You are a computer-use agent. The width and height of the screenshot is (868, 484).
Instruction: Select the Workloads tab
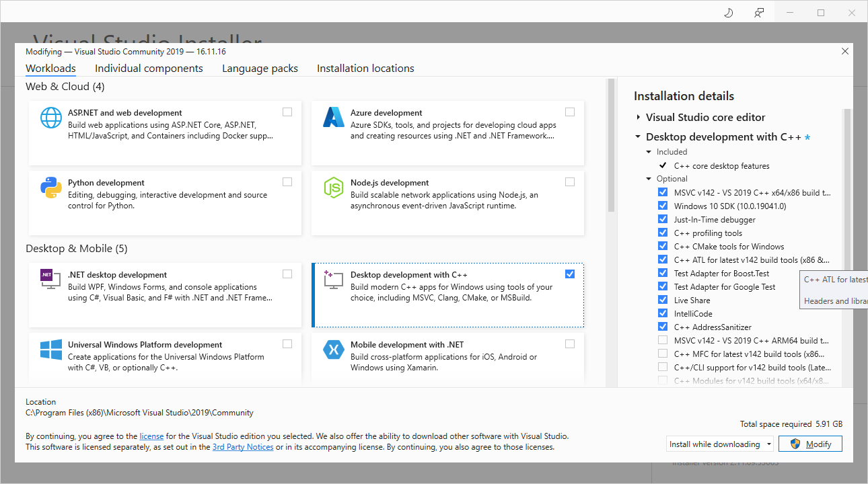(x=50, y=69)
